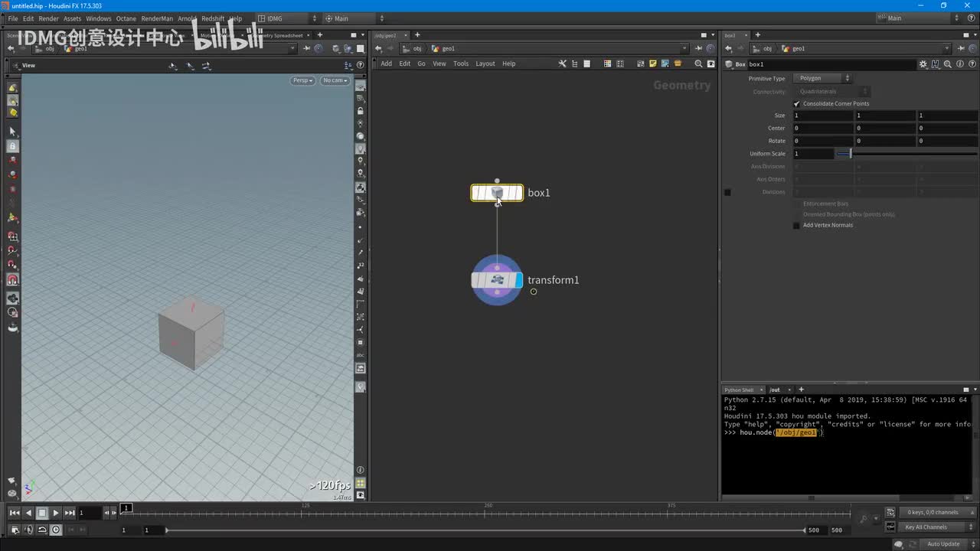Screen dimensions: 980x551
Task: Open the Octane menu
Action: click(x=126, y=18)
